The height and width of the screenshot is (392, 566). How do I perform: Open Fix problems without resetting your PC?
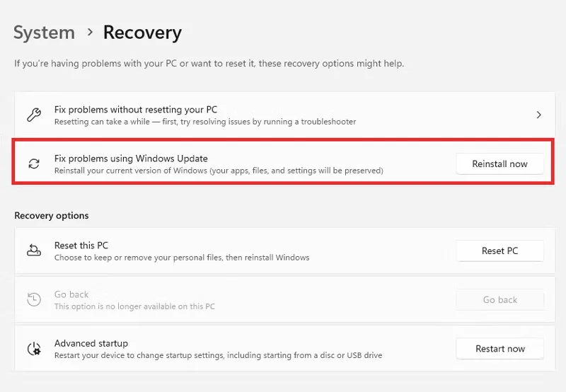pos(284,115)
